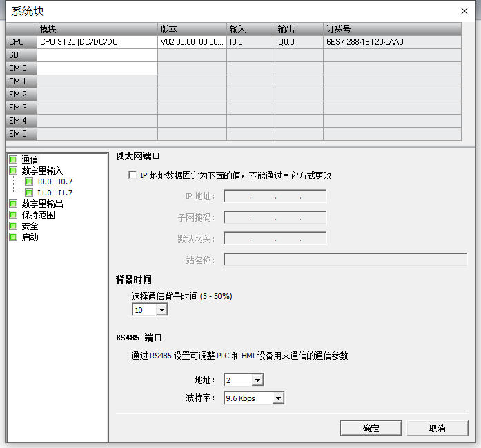
Task: Click the green icon beside 保持范围
Action: tap(13, 215)
